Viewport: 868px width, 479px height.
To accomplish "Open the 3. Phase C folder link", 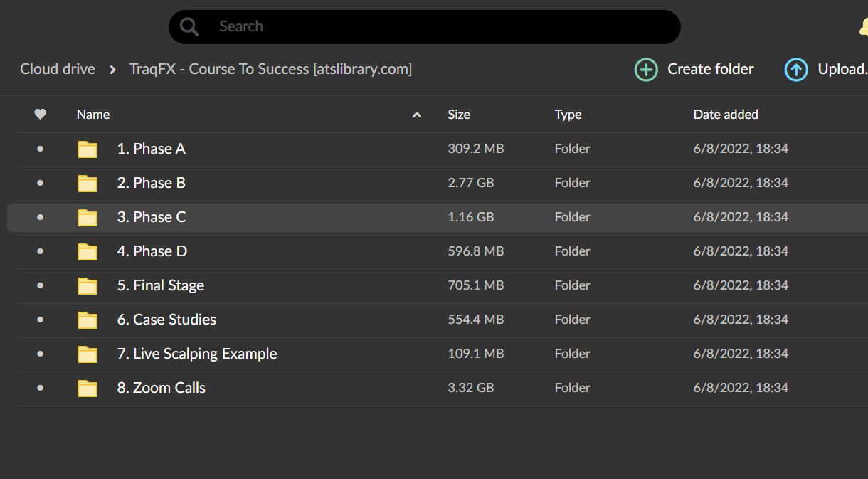I will (152, 217).
